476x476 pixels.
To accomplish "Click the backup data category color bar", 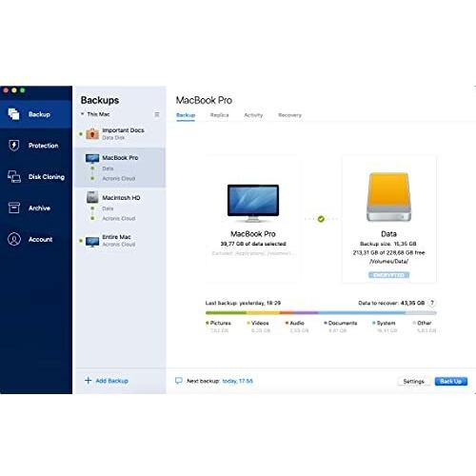I will pos(321,313).
